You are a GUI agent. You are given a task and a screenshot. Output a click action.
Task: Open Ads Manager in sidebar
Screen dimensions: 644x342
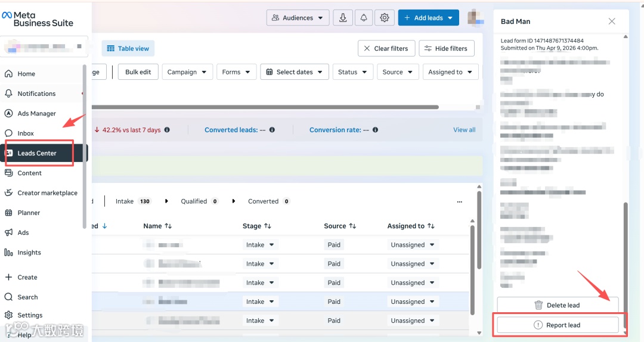point(36,113)
